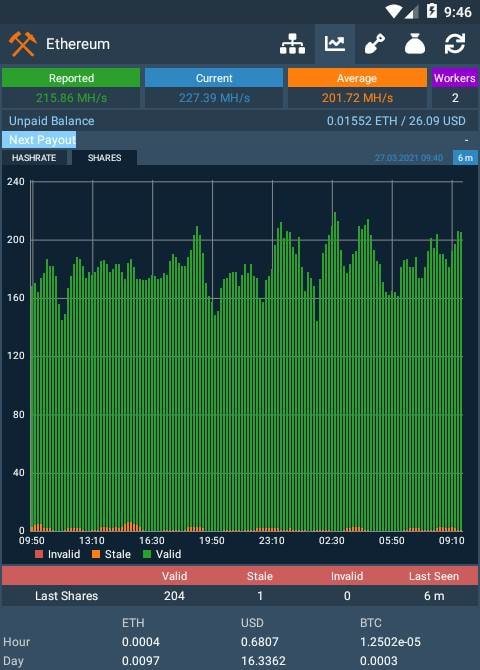Switch to the SHARES tab
The height and width of the screenshot is (670, 480).
[x=105, y=158]
